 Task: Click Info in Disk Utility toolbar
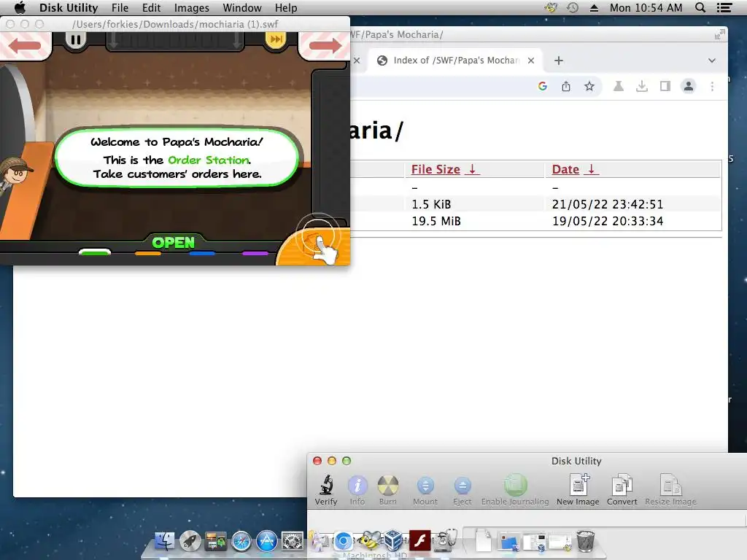357,490
